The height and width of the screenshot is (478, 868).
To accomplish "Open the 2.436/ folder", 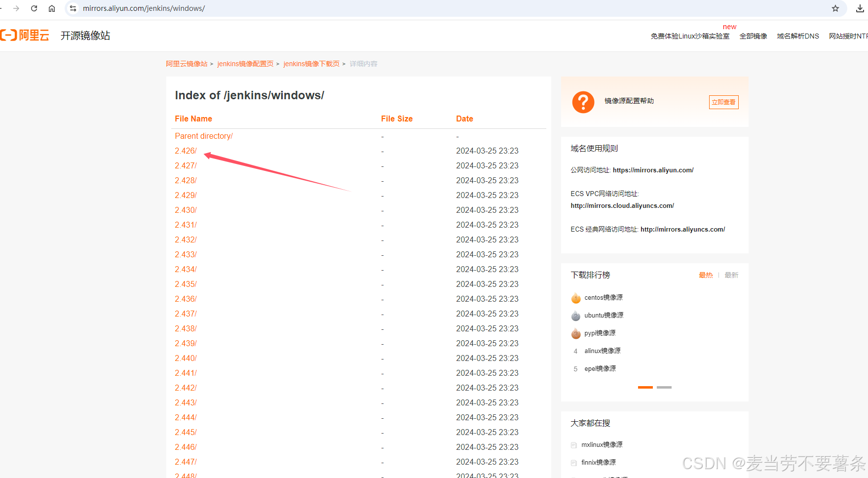I will [186, 299].
